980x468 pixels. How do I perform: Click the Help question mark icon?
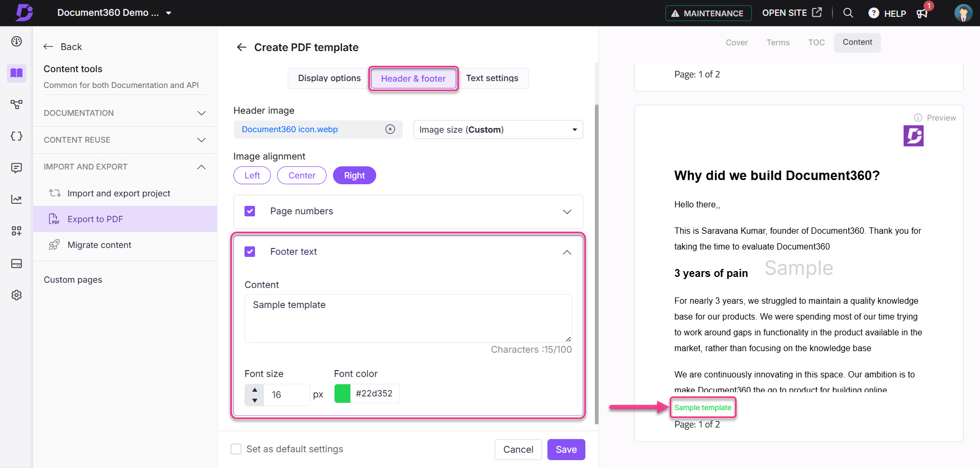(874, 13)
